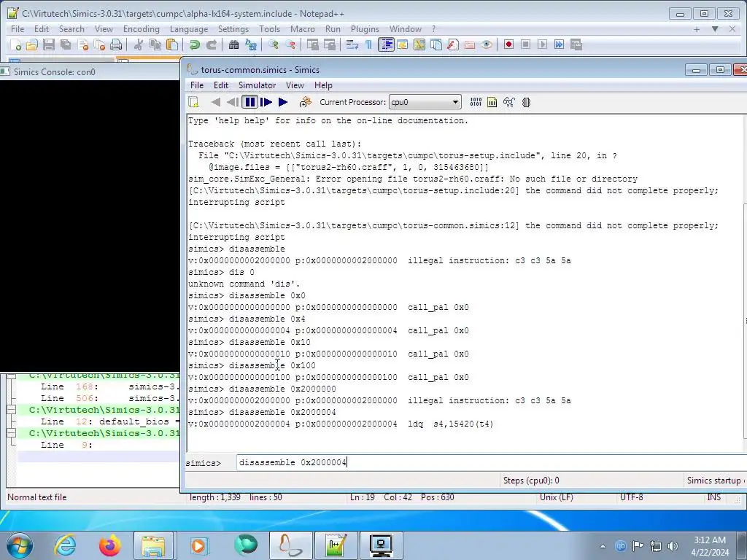Open the Simics binary memory contents icon
747x560 pixels.
coord(476,102)
